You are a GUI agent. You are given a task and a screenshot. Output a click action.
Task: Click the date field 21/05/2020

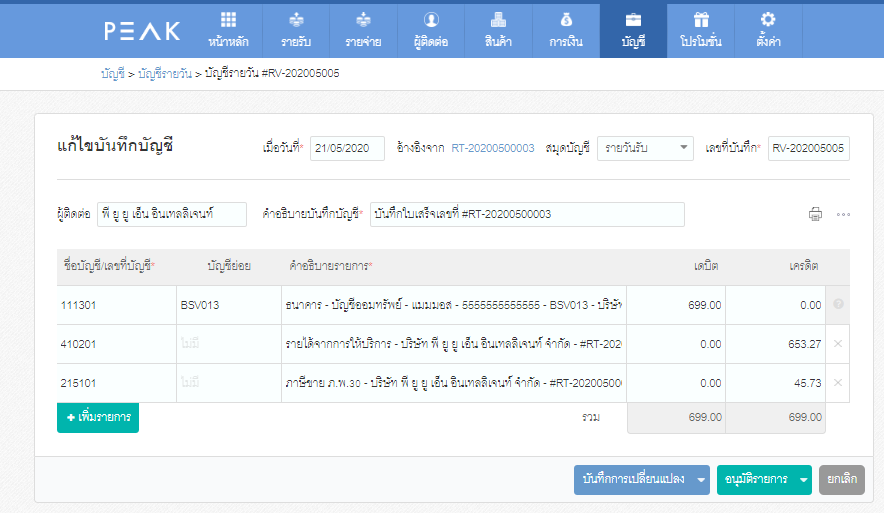click(x=347, y=148)
